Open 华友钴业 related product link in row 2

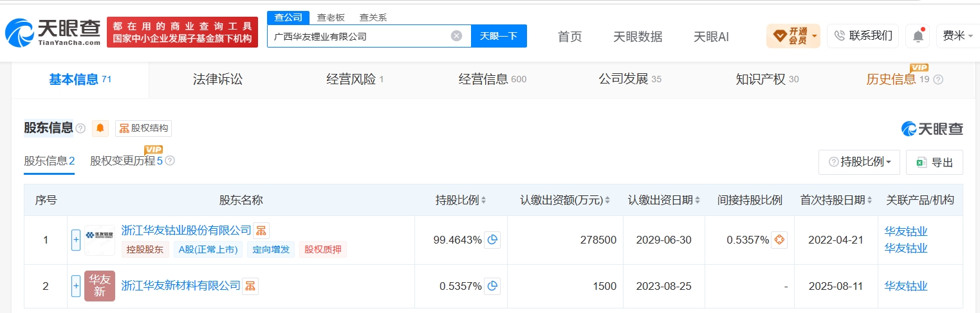[x=906, y=286]
